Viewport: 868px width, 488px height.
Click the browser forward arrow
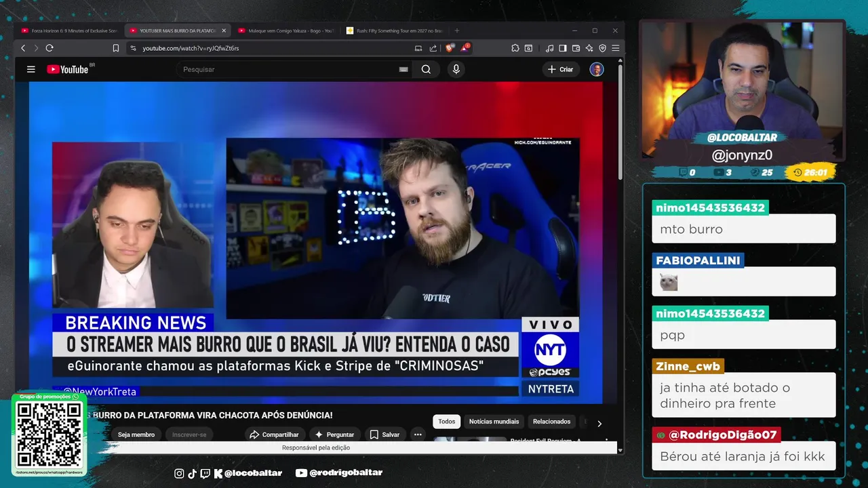tap(36, 48)
